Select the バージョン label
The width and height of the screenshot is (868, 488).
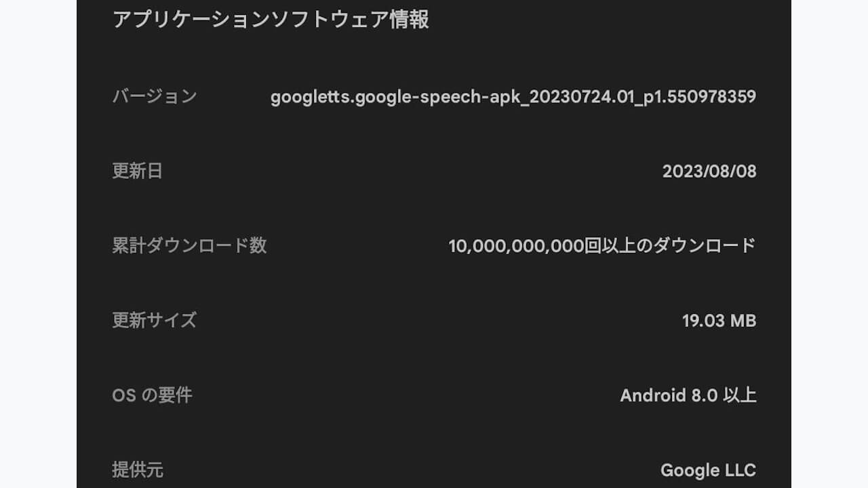click(156, 96)
